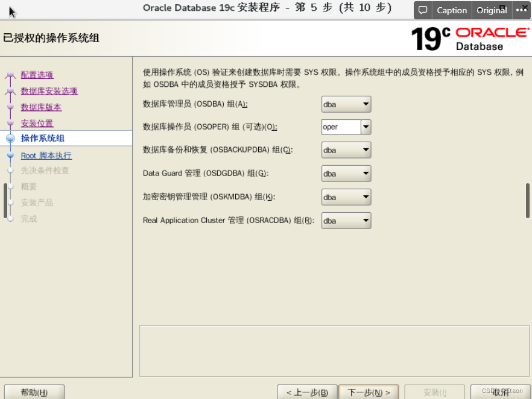
Task: Click the OSOPER combo box arrow
Action: [366, 127]
